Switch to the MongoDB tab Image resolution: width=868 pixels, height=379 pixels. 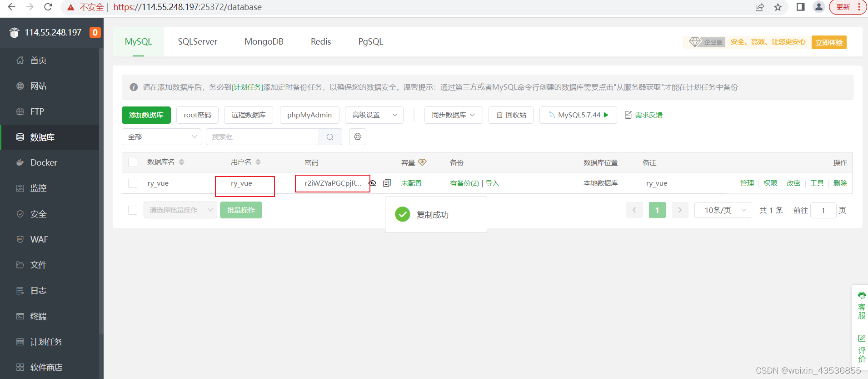click(264, 41)
